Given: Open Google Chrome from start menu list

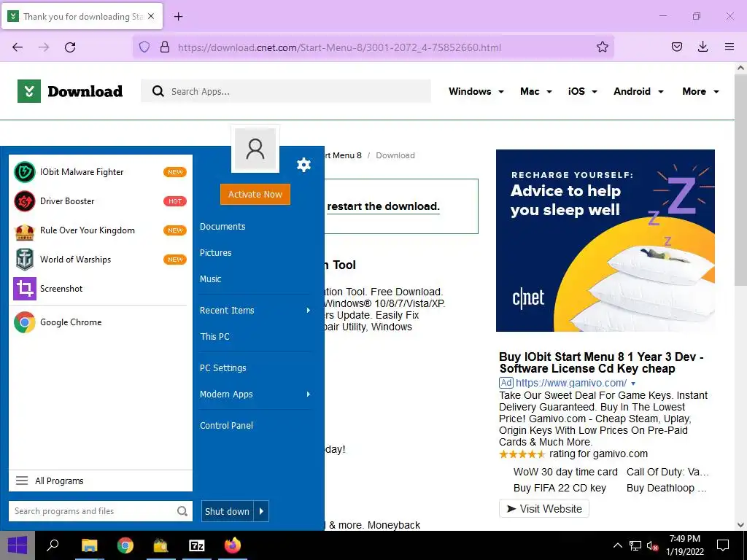Looking at the screenshot, I should coord(71,322).
